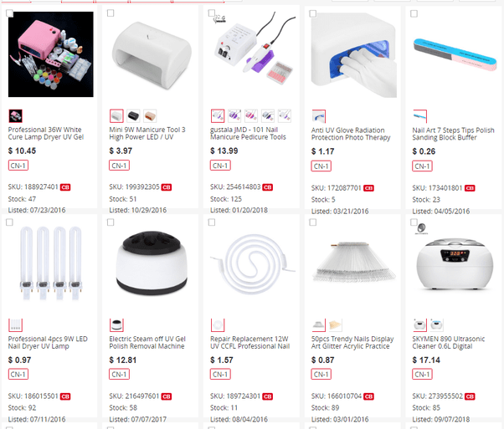Select the CN-1 warehouse tag under $ 12.81
The width and height of the screenshot is (504, 429).
coord(119,375)
